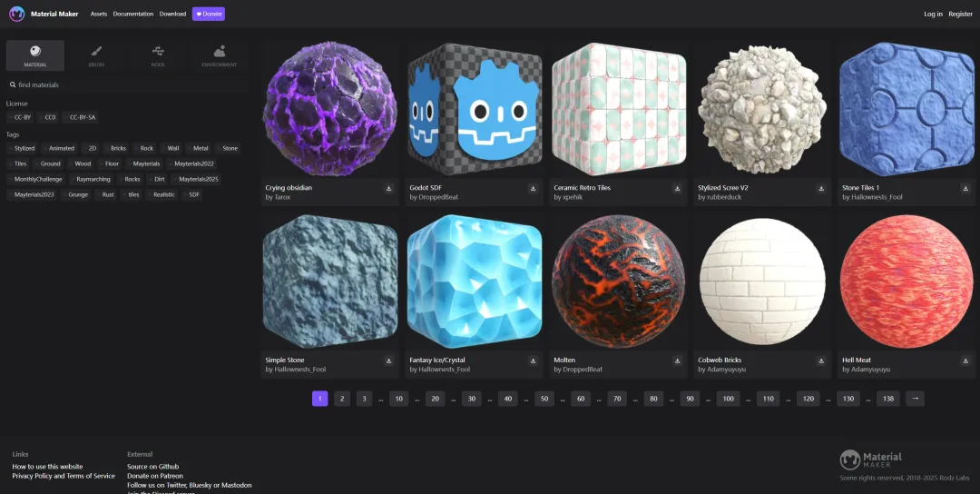Switch to the Node category tab
The image size is (980, 494).
click(158, 55)
